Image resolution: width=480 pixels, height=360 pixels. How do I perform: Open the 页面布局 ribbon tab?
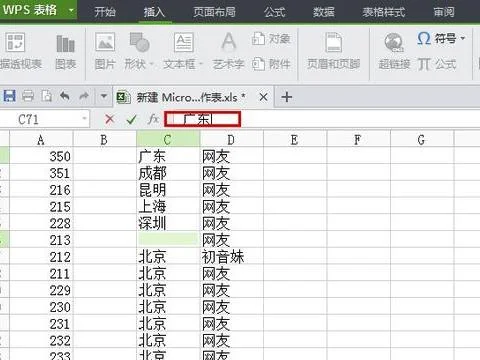(x=214, y=12)
